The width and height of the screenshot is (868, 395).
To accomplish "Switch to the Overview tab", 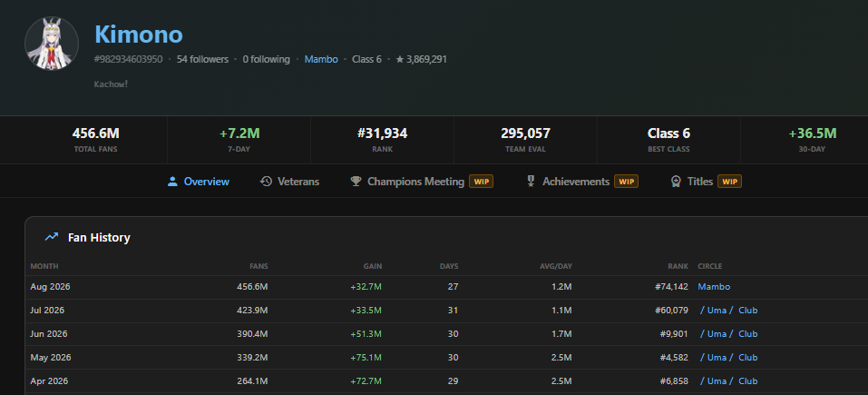I will pos(198,182).
